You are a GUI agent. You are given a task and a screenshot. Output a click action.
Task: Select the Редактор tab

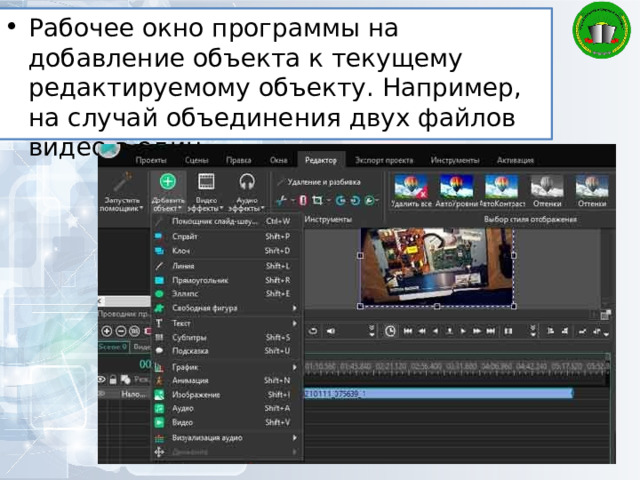coord(321,160)
